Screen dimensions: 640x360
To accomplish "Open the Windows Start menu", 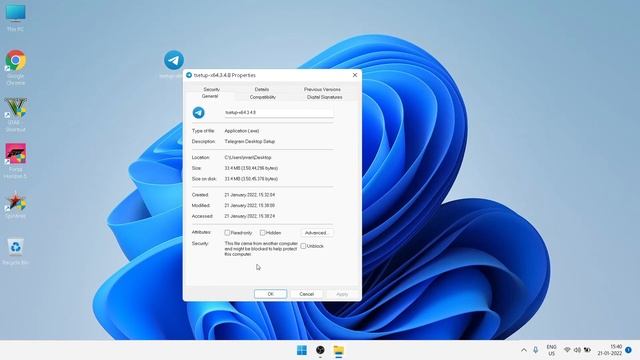I will [x=302, y=350].
